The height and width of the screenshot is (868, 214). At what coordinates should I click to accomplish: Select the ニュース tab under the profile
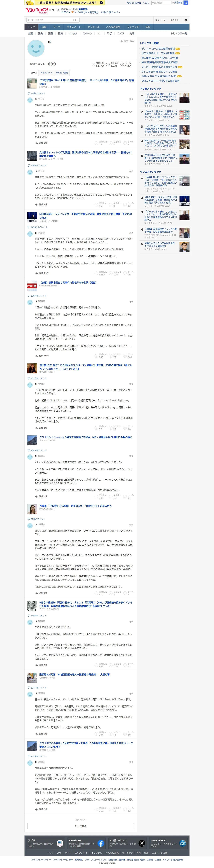coord(33,73)
